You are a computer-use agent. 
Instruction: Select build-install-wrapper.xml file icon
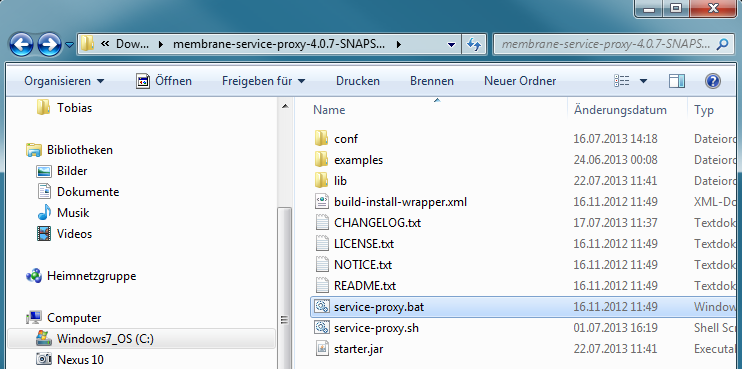(x=322, y=202)
